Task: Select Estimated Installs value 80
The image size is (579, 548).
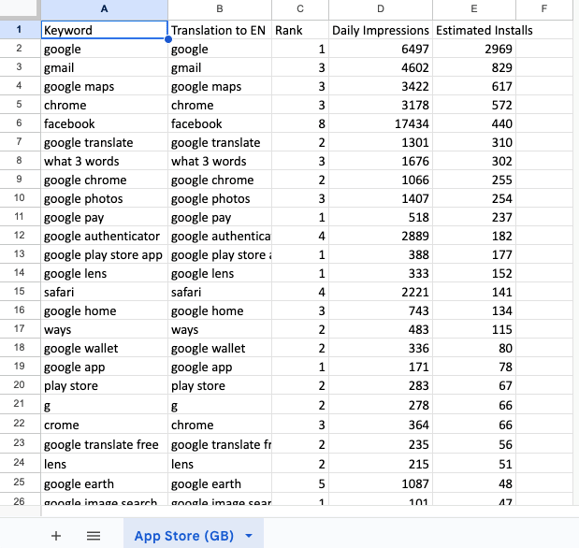Action: (x=474, y=348)
